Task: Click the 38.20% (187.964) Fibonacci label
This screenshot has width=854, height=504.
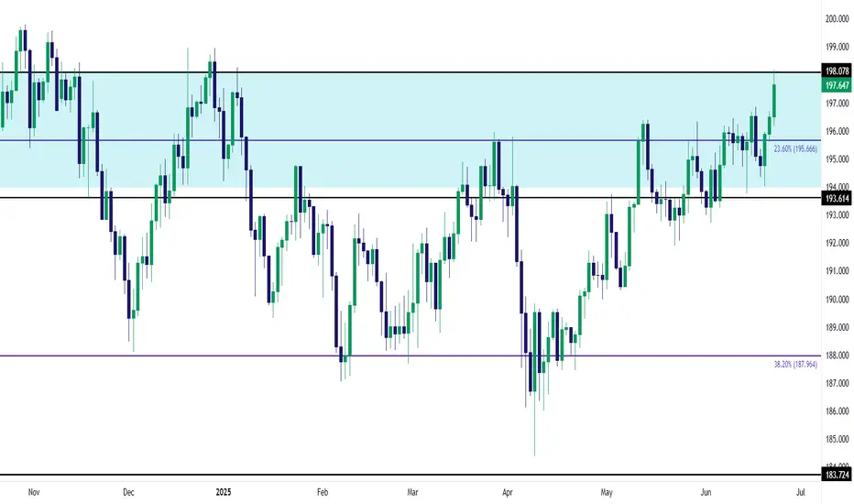Action: coord(795,364)
